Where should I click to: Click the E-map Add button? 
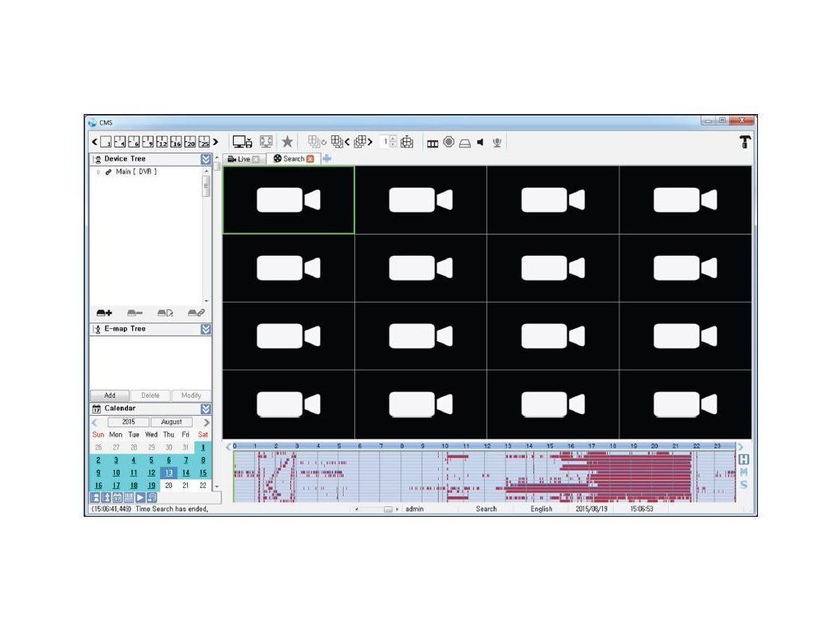(110, 395)
